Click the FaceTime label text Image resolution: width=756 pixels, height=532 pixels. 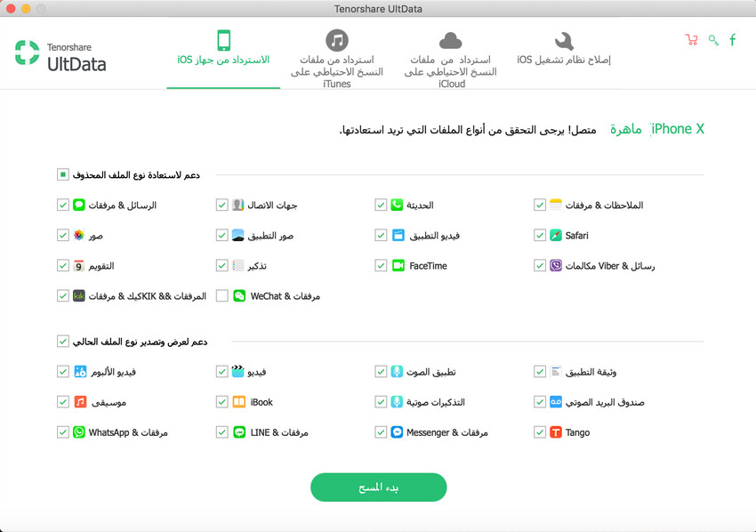pos(428,266)
